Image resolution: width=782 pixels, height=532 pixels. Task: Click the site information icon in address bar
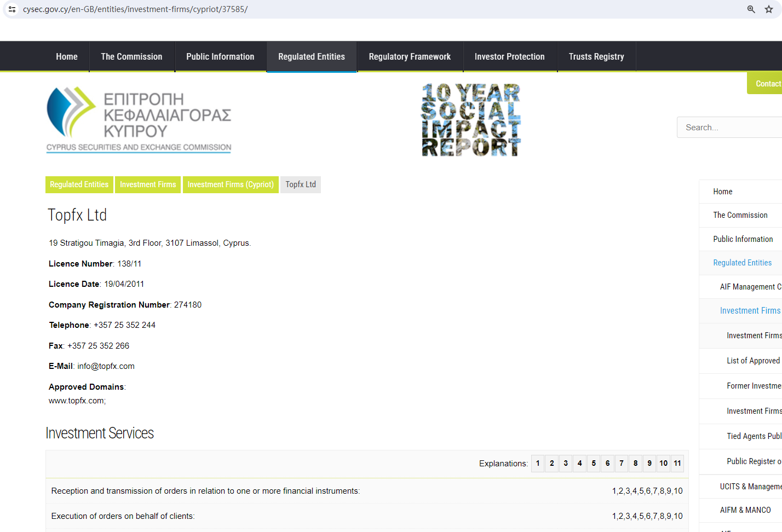pyautogui.click(x=12, y=9)
